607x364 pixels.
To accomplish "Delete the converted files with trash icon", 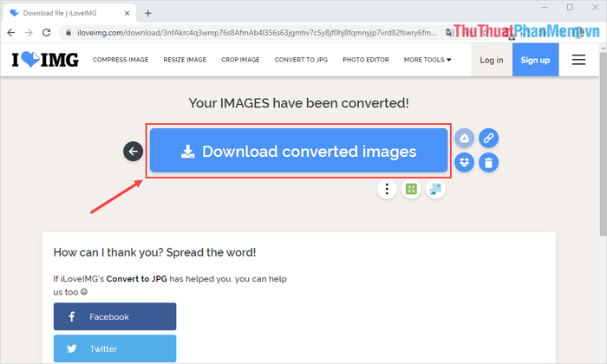I will pos(489,162).
